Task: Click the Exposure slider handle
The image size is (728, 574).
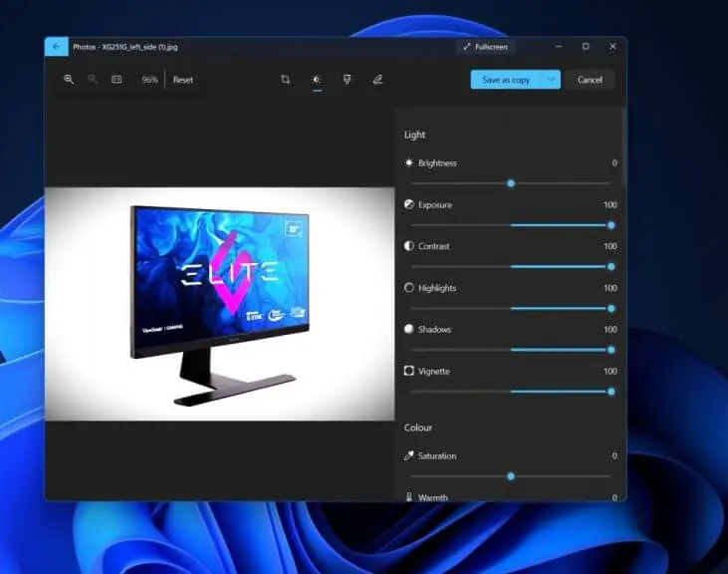Action: (610, 225)
